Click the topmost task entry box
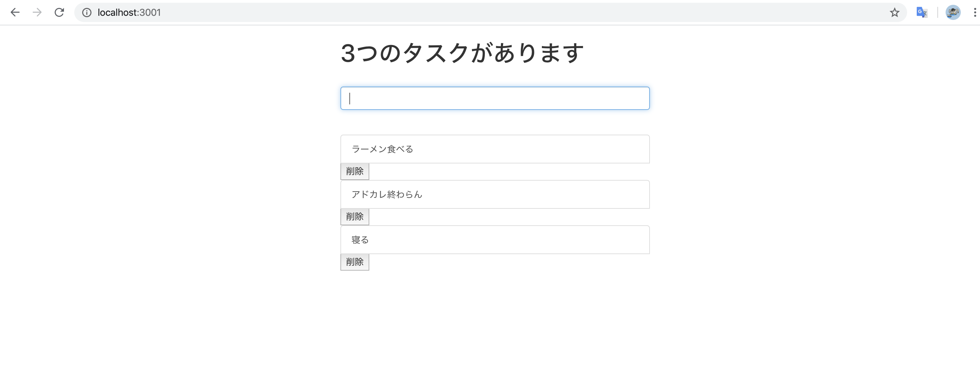The image size is (980, 375). (x=494, y=149)
